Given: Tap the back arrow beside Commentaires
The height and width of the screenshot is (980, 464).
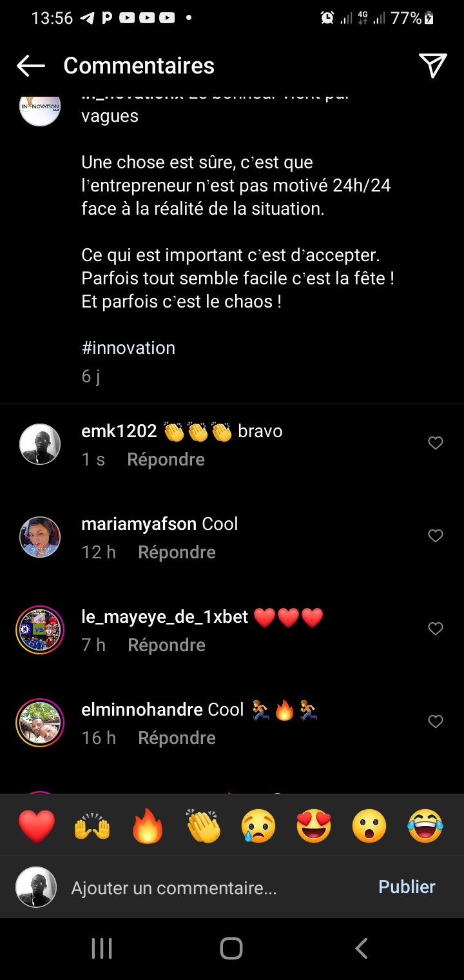Looking at the screenshot, I should [30, 65].
